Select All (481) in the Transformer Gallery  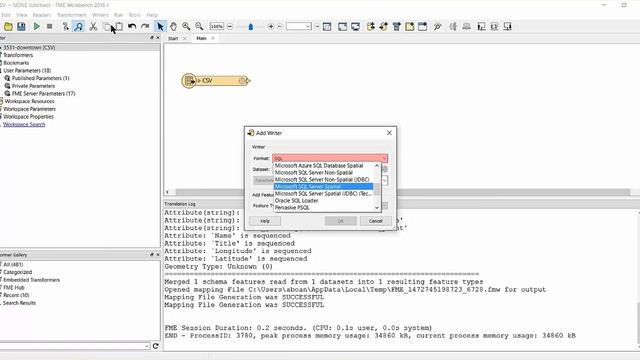point(13,264)
